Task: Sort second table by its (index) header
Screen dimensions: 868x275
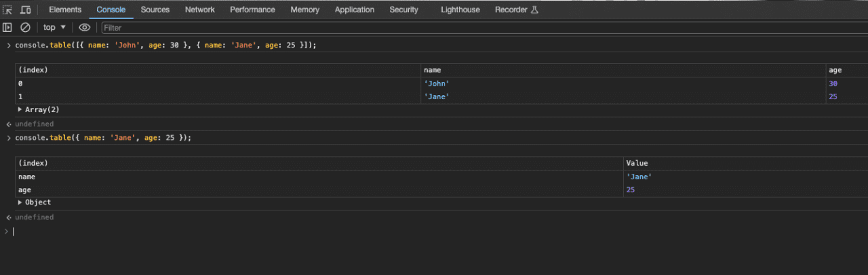Action: pyautogui.click(x=319, y=163)
